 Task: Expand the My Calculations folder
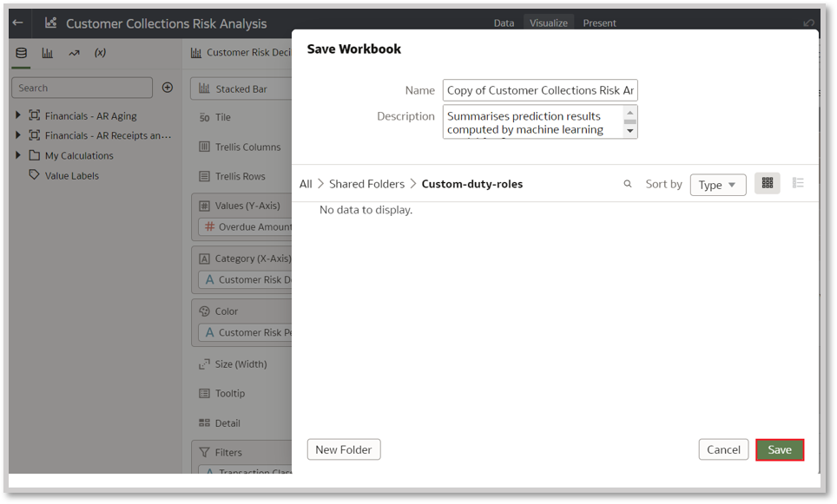coord(18,155)
